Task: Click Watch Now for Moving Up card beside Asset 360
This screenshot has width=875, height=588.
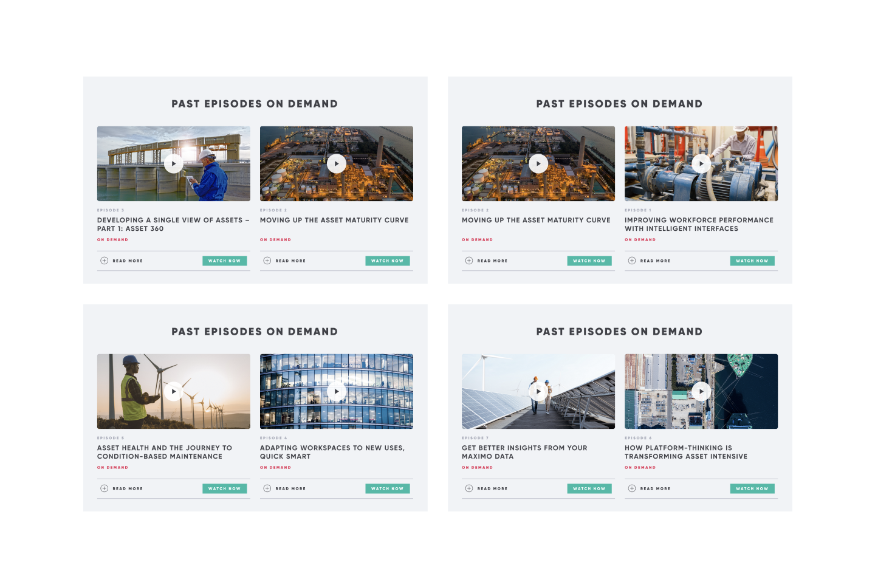Action: [388, 261]
